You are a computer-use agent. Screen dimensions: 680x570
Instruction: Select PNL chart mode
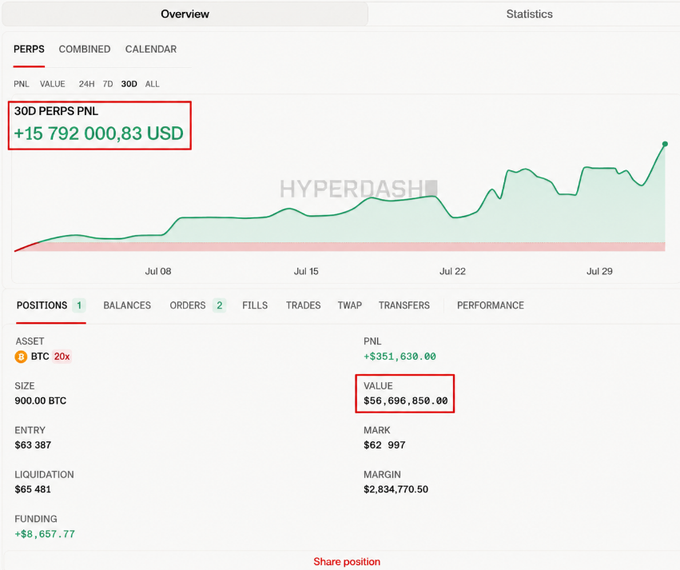click(21, 84)
